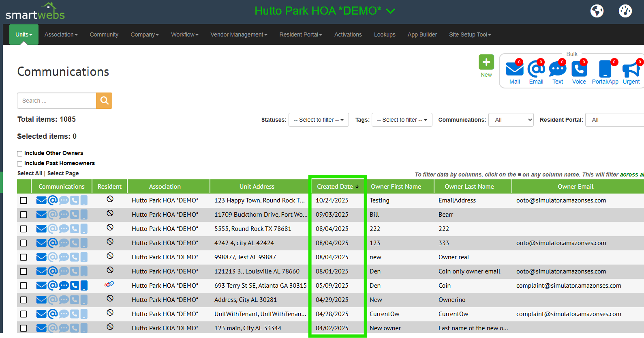Select the Bulk Text chat bubble icon
Viewport: 644px width, 338px height.
coord(557,69)
